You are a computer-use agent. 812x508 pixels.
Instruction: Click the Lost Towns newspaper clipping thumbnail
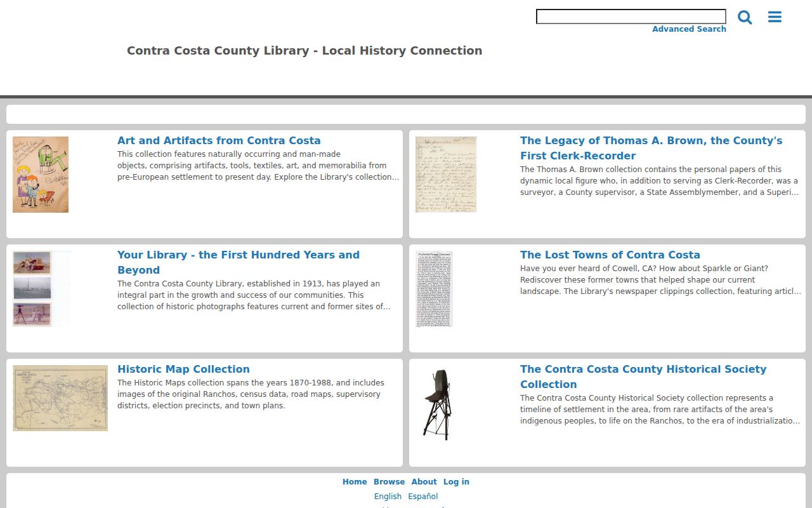click(435, 289)
